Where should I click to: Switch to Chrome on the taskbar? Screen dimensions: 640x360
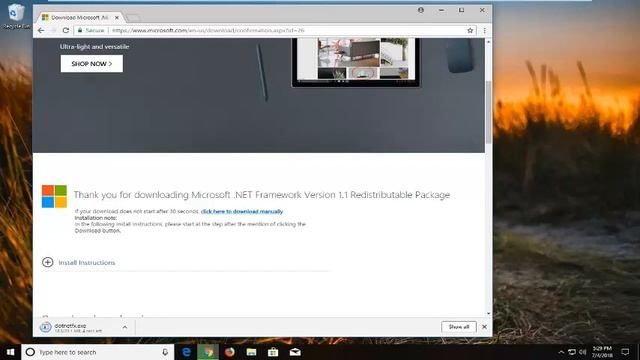pos(208,352)
